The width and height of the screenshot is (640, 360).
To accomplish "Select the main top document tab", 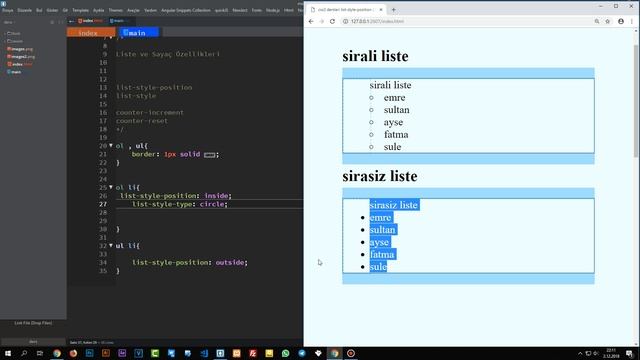I will (119, 21).
